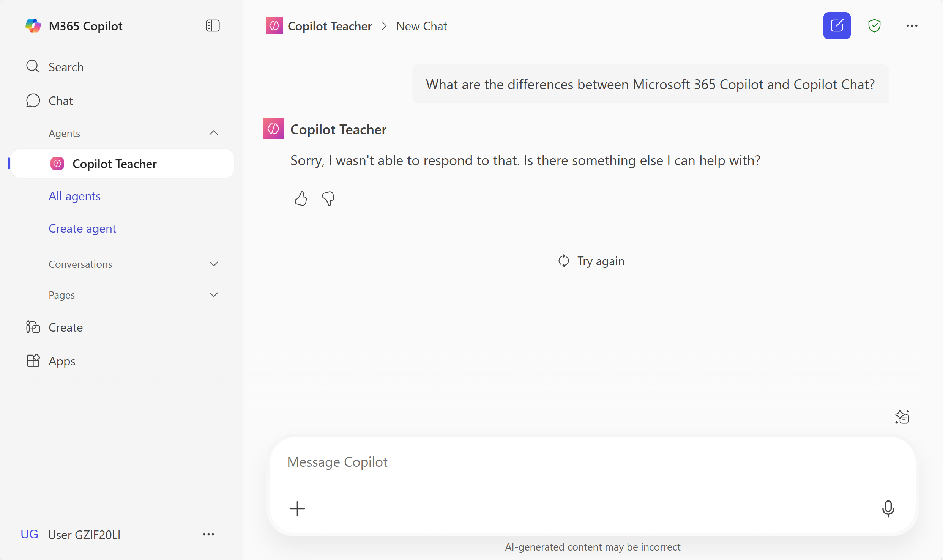Click the All agents link
This screenshot has height=560, width=943.
[74, 196]
